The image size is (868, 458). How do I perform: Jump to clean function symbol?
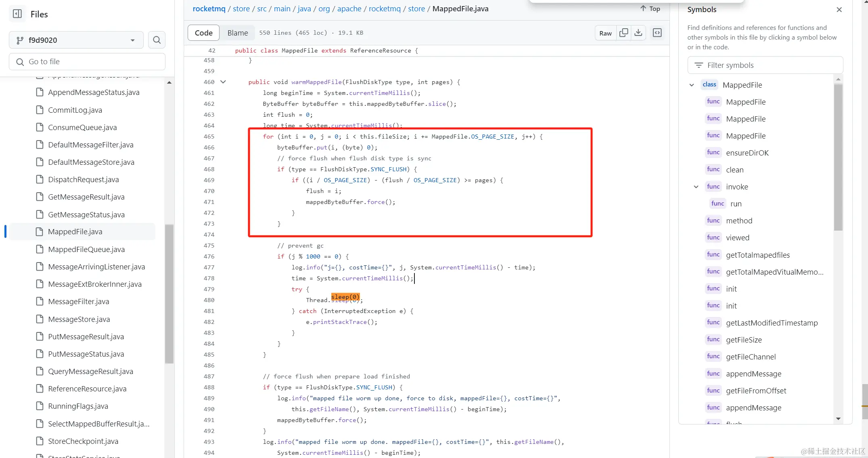[735, 170]
